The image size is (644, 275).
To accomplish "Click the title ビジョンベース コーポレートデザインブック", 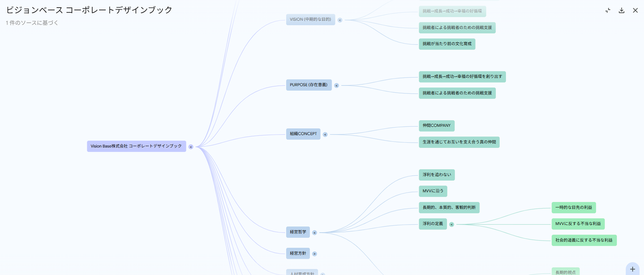I will coord(89,10).
